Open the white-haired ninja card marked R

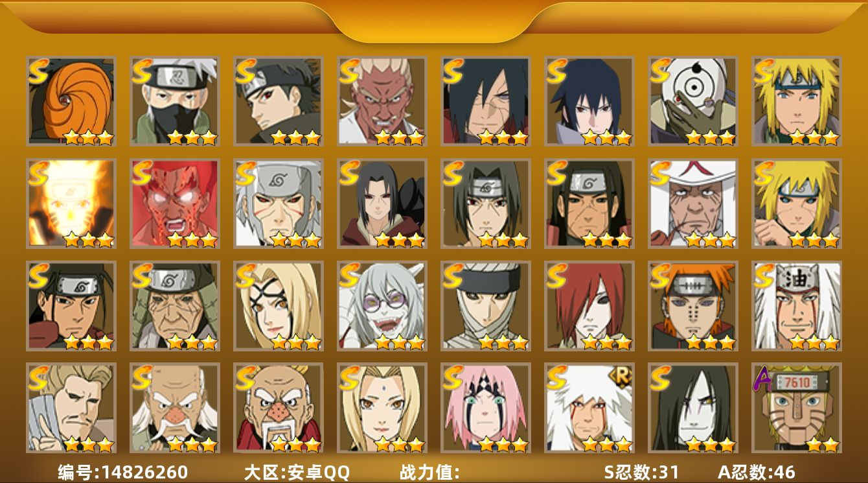pos(589,408)
